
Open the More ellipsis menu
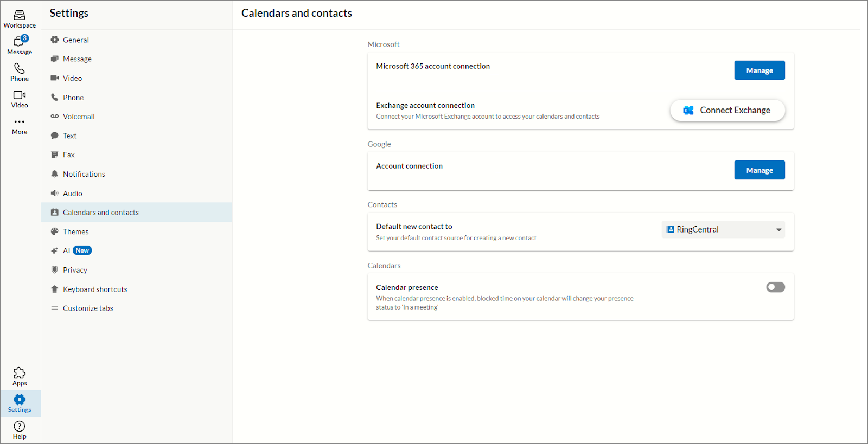tap(20, 121)
